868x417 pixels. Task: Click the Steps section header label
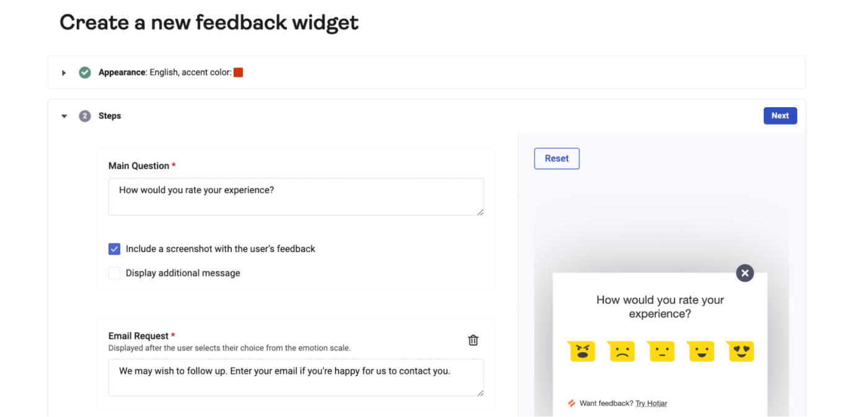110,115
